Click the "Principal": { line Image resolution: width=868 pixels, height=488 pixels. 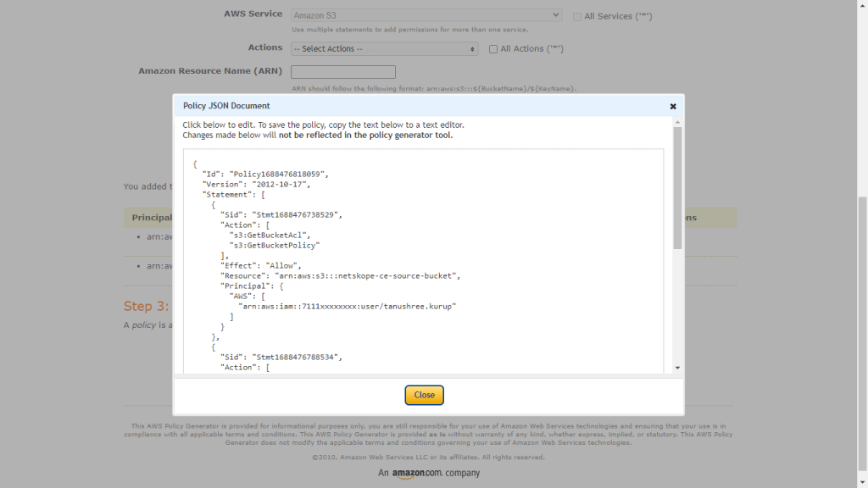[x=252, y=286]
